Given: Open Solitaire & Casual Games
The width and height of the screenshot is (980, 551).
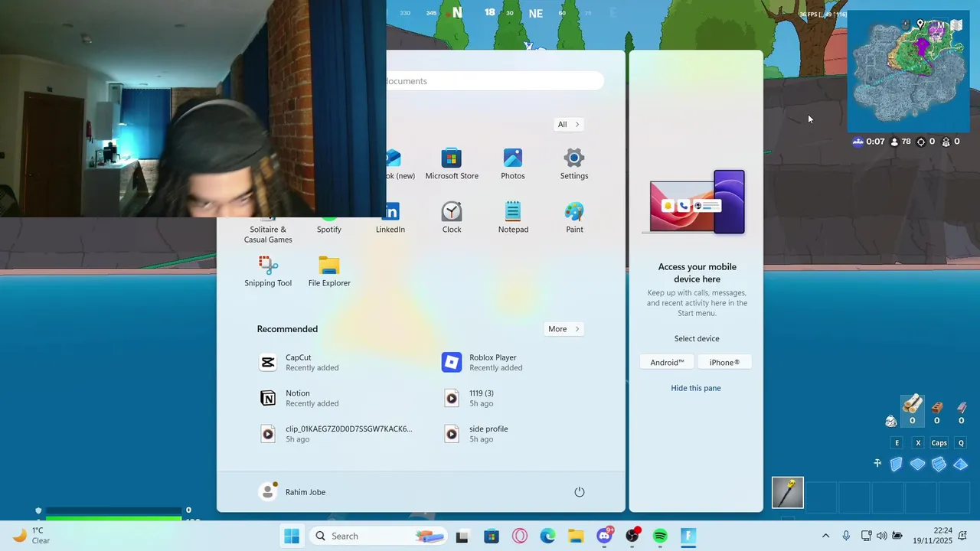Looking at the screenshot, I should 268,231.
